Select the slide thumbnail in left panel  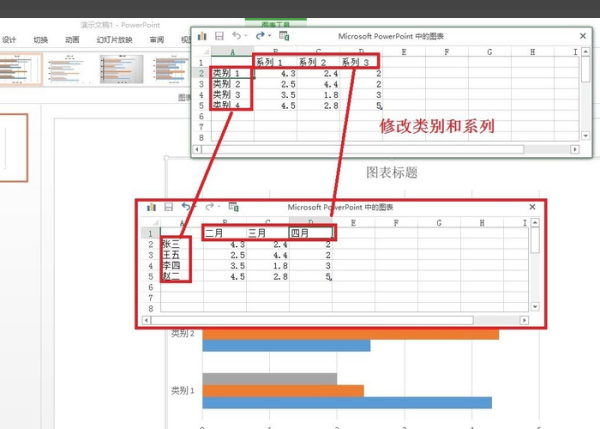click(14, 148)
